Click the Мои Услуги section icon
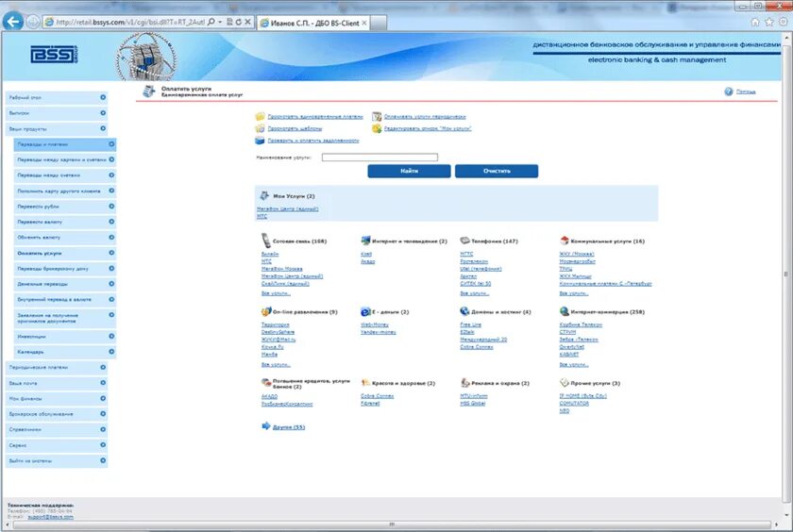The image size is (793, 532). pyautogui.click(x=264, y=195)
